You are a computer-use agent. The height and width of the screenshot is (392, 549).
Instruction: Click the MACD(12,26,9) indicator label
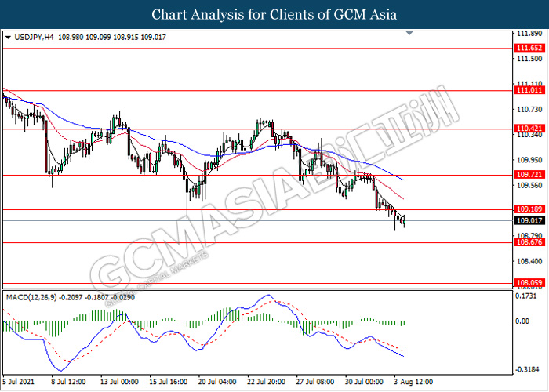tap(31, 297)
